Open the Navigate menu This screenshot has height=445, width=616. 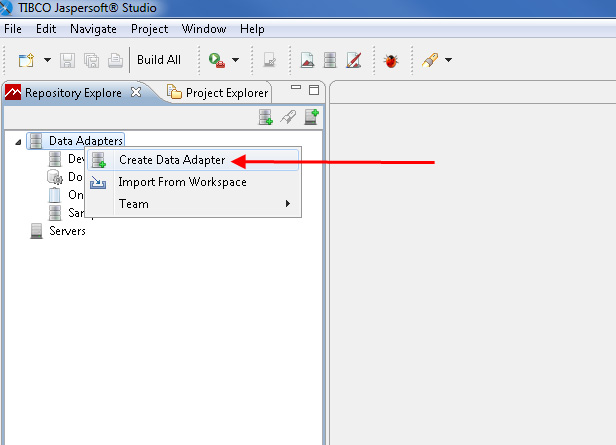tap(93, 29)
